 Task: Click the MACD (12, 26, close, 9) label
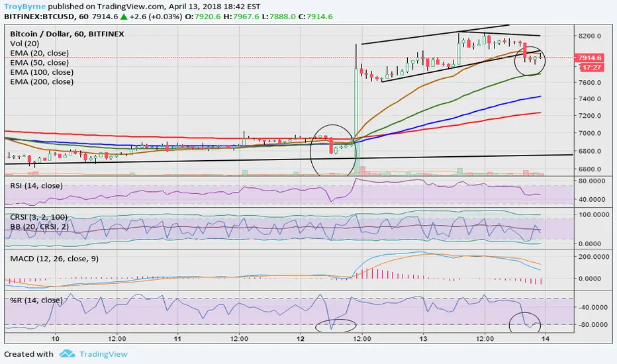(x=54, y=259)
